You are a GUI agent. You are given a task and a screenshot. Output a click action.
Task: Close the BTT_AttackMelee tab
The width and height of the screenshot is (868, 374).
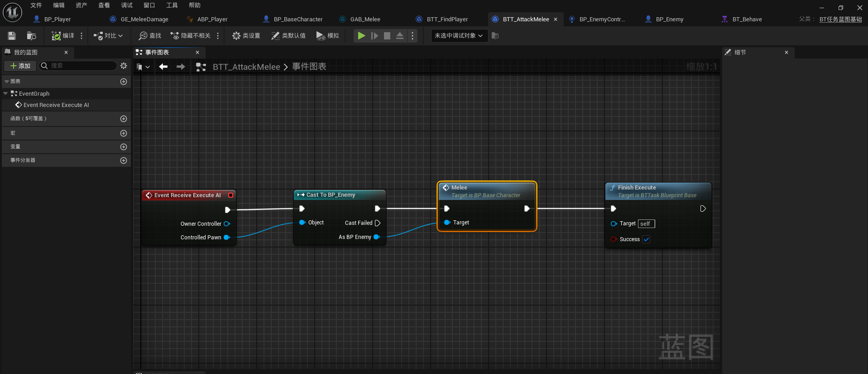(x=556, y=19)
